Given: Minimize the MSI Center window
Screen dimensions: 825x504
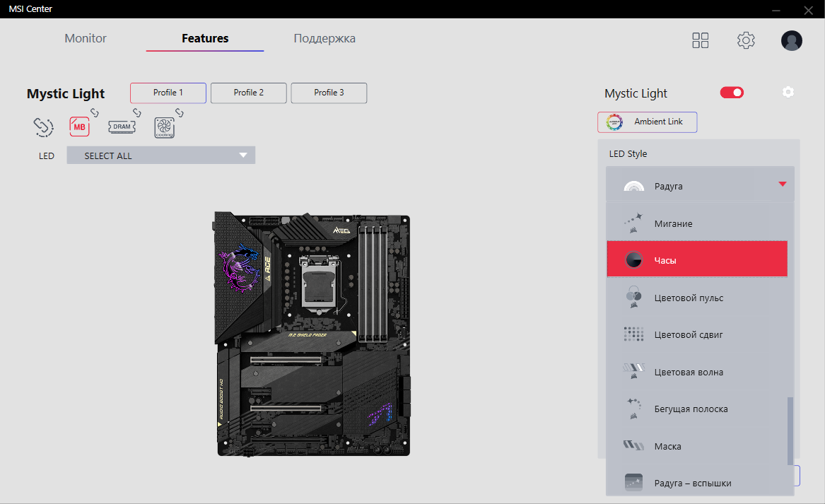Looking at the screenshot, I should [x=776, y=10].
